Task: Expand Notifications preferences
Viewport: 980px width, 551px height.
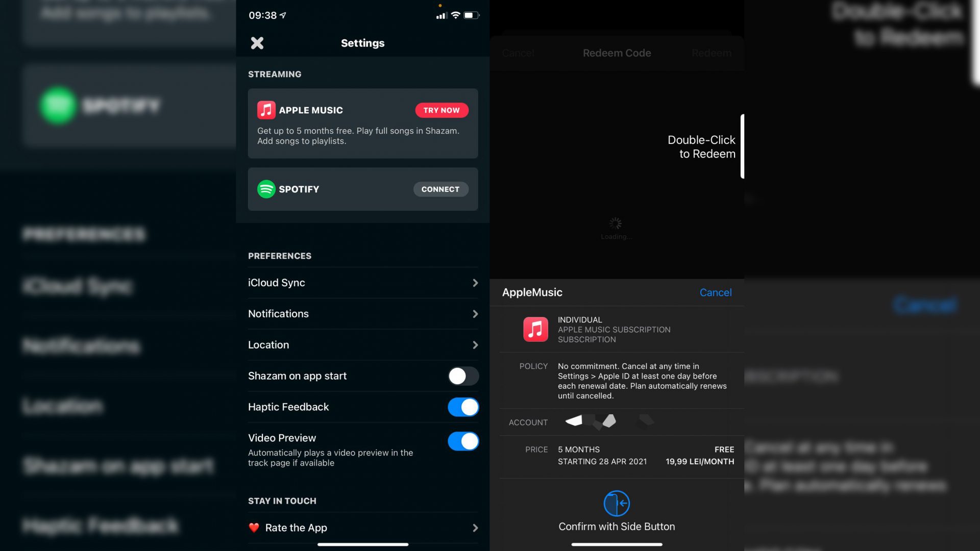Action: tap(363, 314)
